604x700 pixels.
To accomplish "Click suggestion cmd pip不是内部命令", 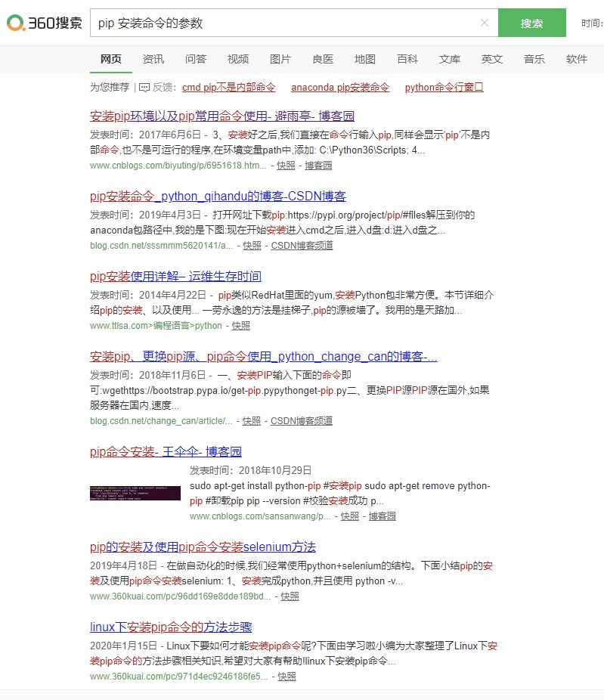I will pyautogui.click(x=228, y=88).
